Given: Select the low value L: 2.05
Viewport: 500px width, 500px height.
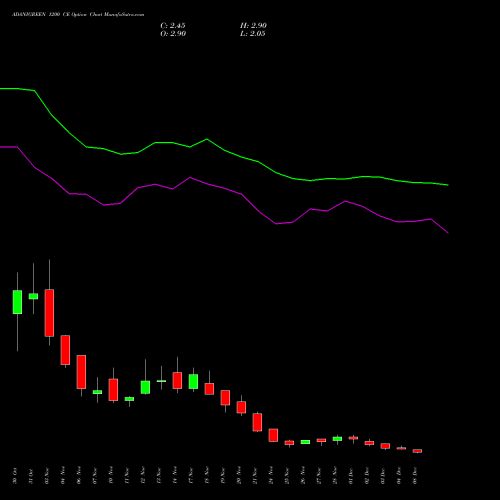Looking at the screenshot, I should pyautogui.click(x=253, y=34).
